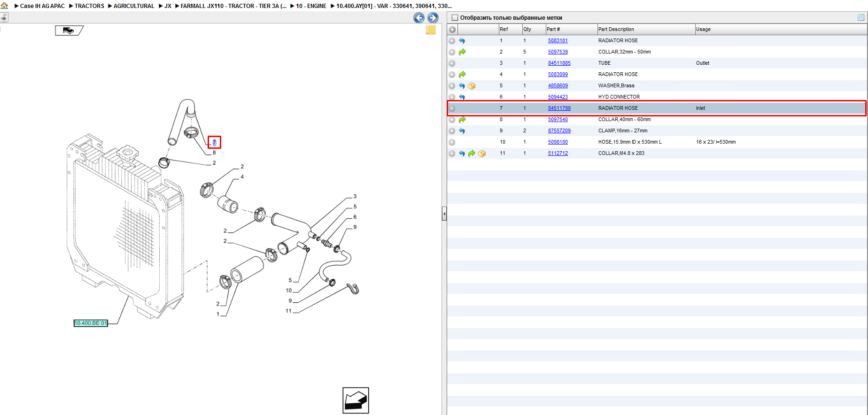
Task: Open the 10.400.BE 01 diagram reference label
Action: [91, 323]
